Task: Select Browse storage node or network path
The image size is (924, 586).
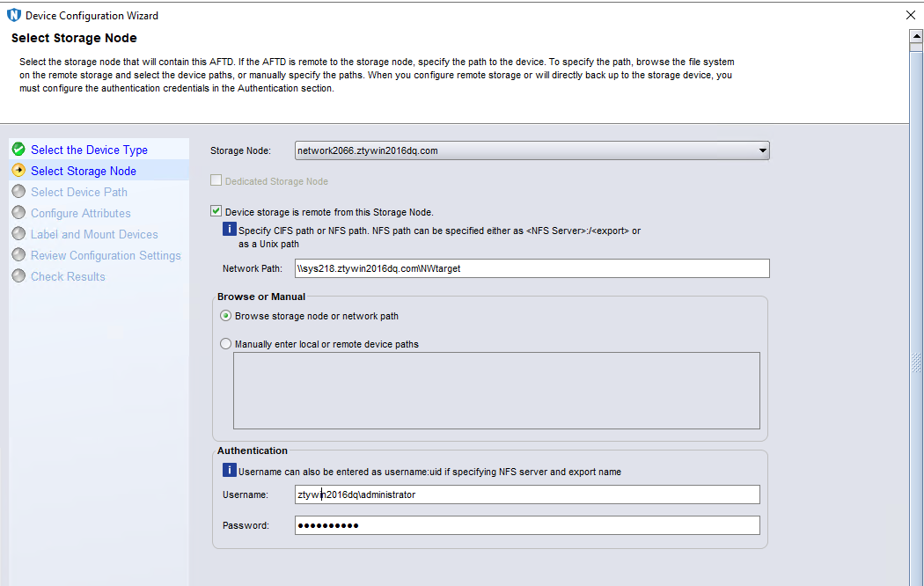Action: click(225, 316)
